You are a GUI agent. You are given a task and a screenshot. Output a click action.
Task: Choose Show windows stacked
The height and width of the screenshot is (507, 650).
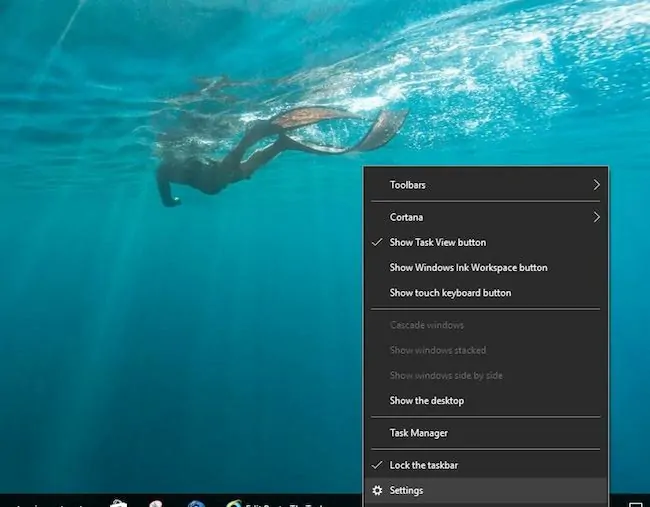485,350
